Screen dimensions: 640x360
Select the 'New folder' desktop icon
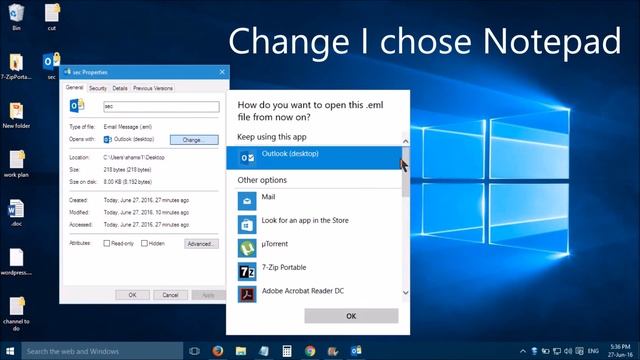(x=16, y=116)
